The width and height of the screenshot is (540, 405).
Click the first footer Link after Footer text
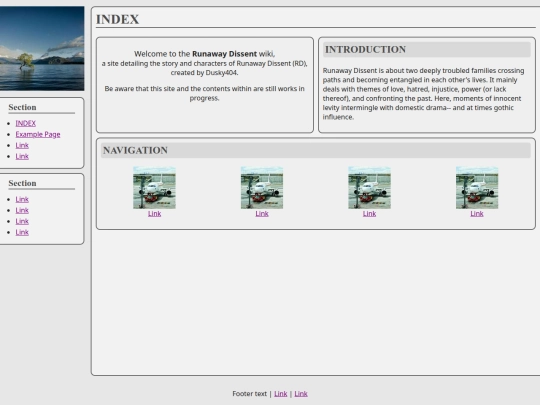(x=281, y=394)
